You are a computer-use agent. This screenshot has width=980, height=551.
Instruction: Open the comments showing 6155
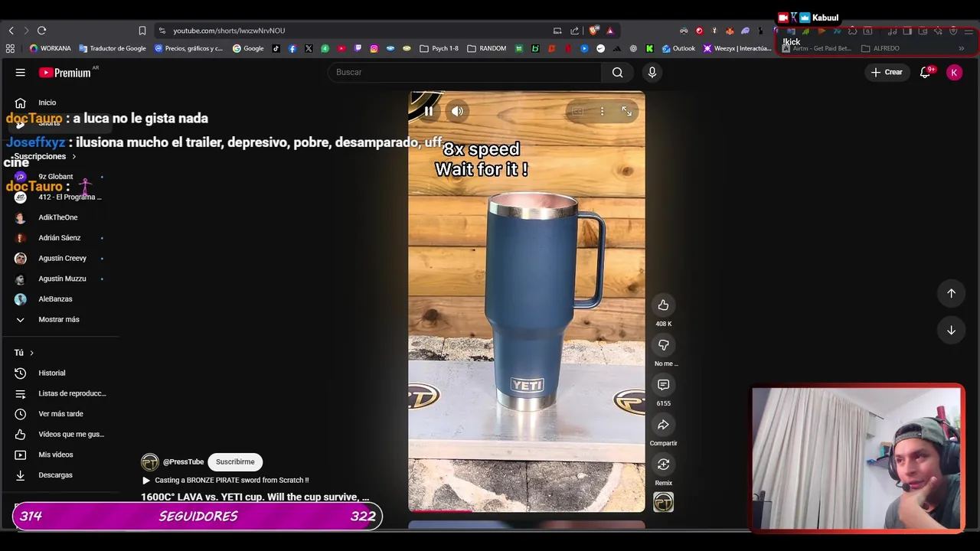tap(663, 385)
